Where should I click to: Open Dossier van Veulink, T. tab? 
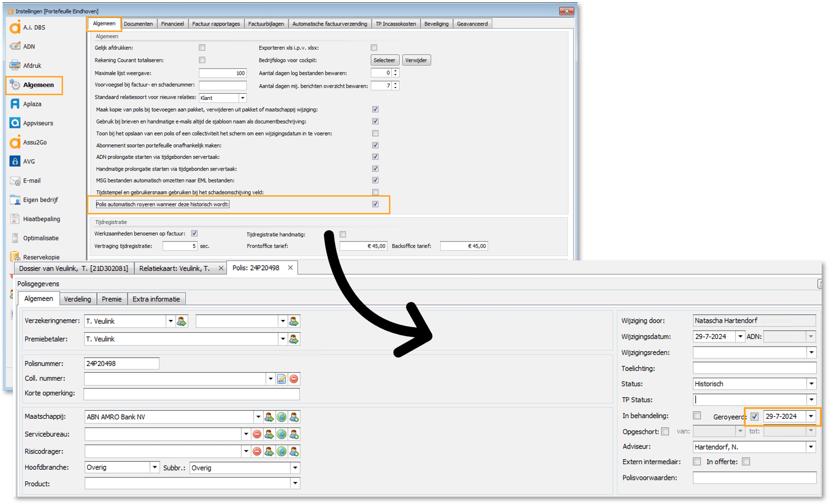[74, 268]
